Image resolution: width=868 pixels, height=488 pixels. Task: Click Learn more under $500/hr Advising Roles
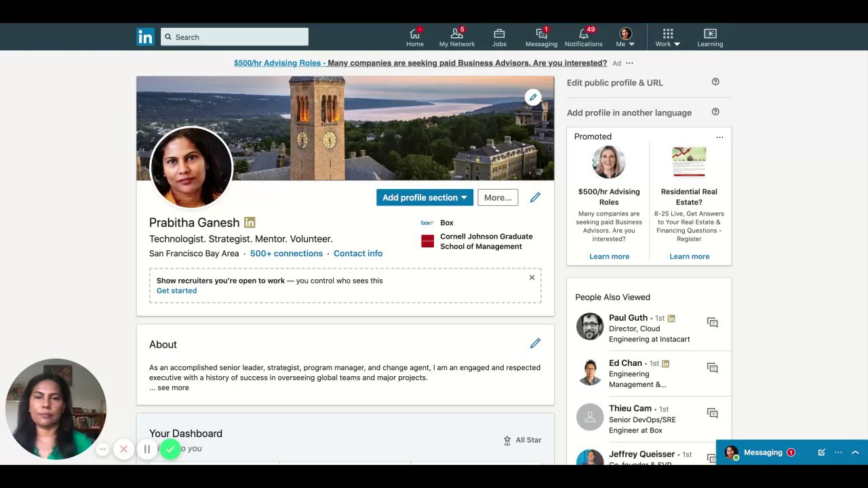point(609,256)
